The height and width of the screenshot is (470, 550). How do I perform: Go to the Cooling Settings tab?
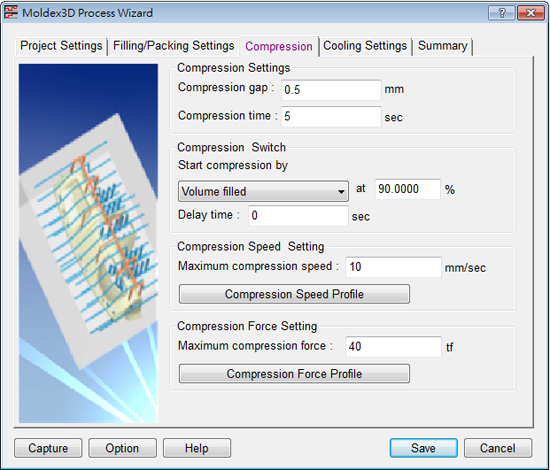(365, 46)
